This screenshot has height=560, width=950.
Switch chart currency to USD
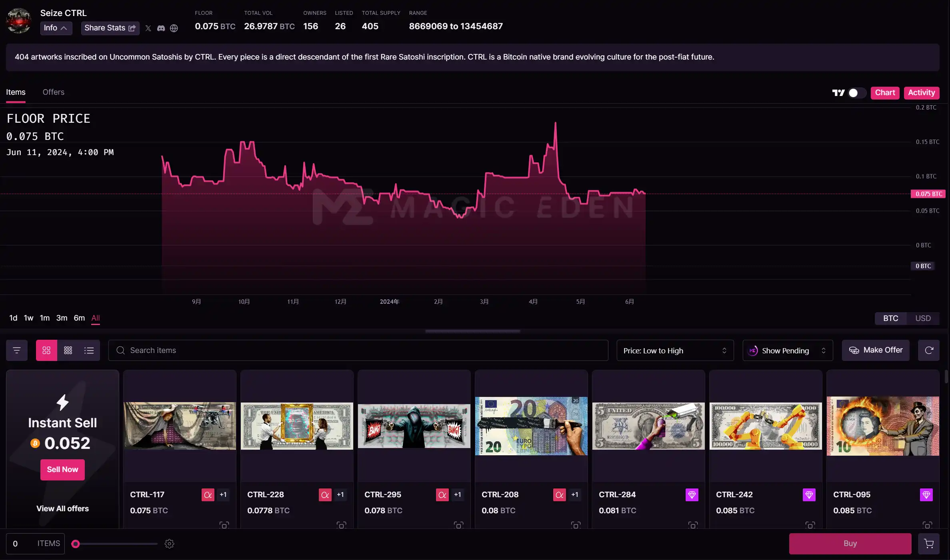(x=923, y=318)
